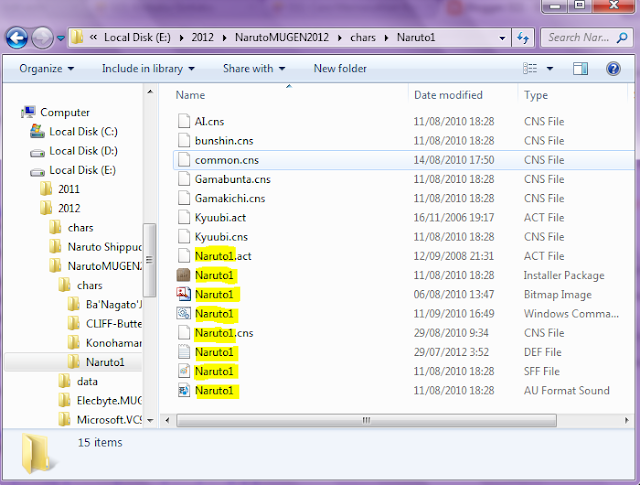Click chars in the address bar path
Image resolution: width=640 pixels, height=485 pixels.
[362, 38]
